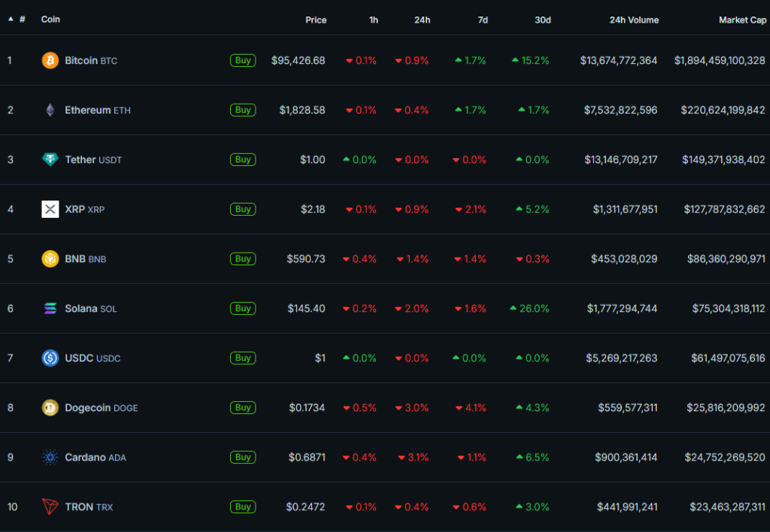Click the XRP logo icon

pyautogui.click(x=50, y=209)
